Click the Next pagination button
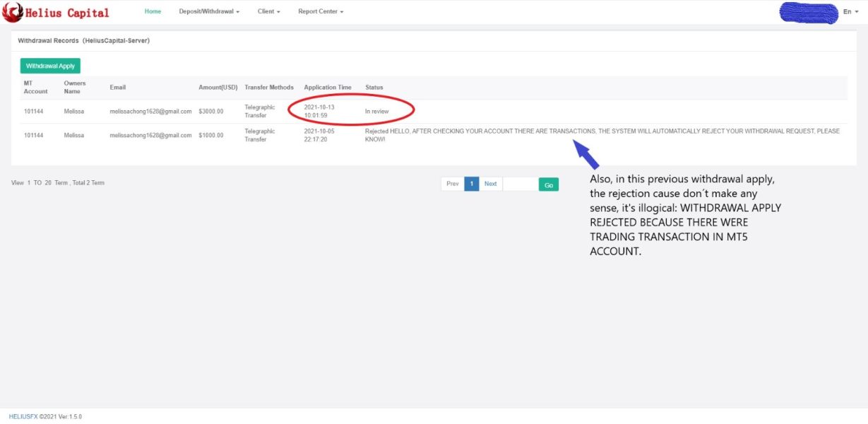 tap(490, 184)
